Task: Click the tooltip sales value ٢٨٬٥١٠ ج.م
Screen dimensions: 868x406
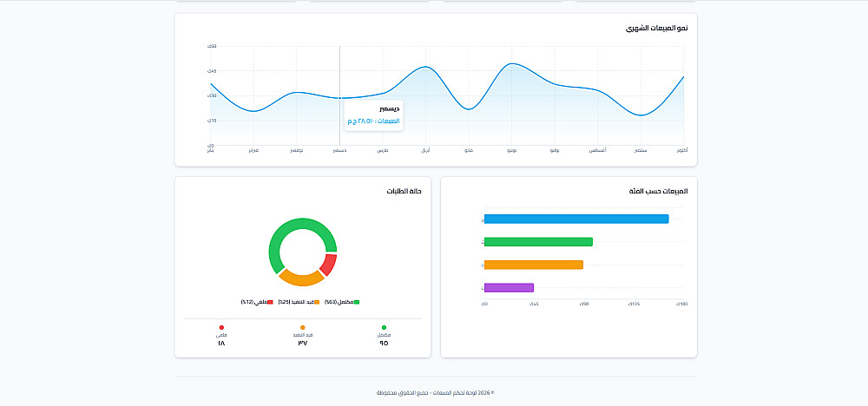Action: pos(361,121)
